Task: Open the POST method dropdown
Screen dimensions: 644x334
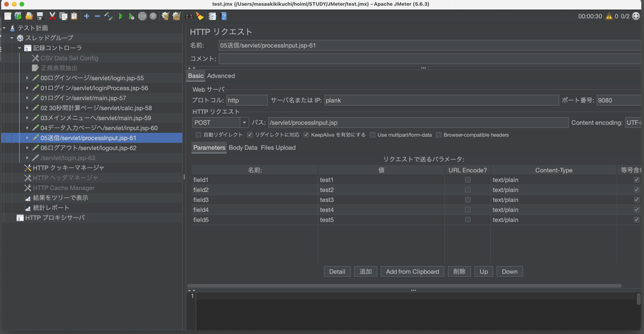Action: [244, 122]
